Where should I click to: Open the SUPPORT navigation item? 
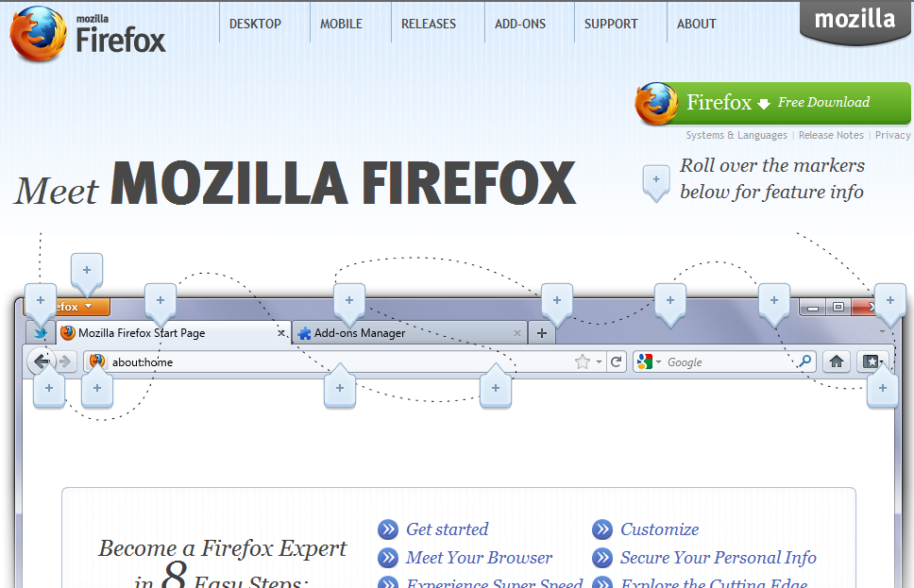click(611, 24)
